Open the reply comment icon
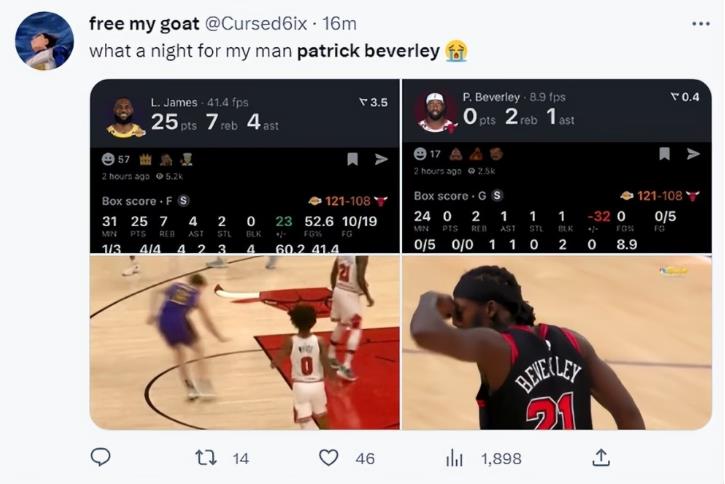This screenshot has height=484, width=725. pos(100,457)
